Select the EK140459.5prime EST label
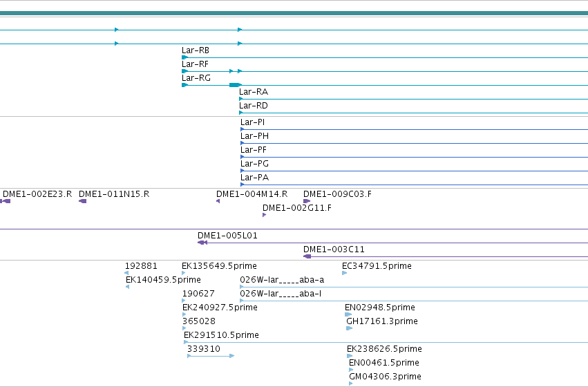Image resolution: width=588 pixels, height=387 pixels. [163, 280]
